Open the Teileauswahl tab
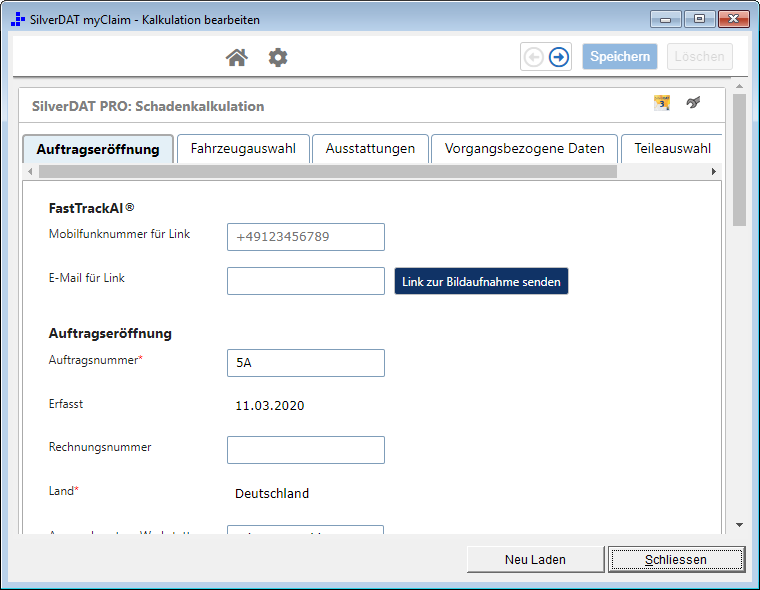760x590 pixels. [672, 148]
